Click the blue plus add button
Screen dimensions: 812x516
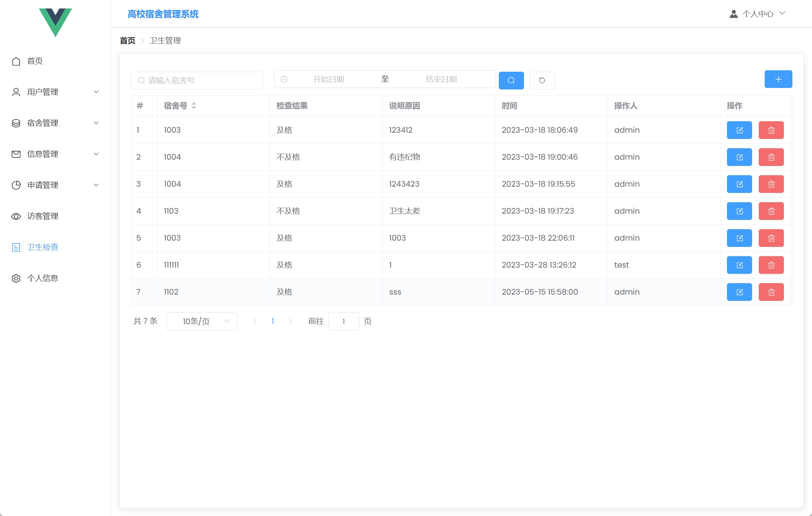pos(778,79)
